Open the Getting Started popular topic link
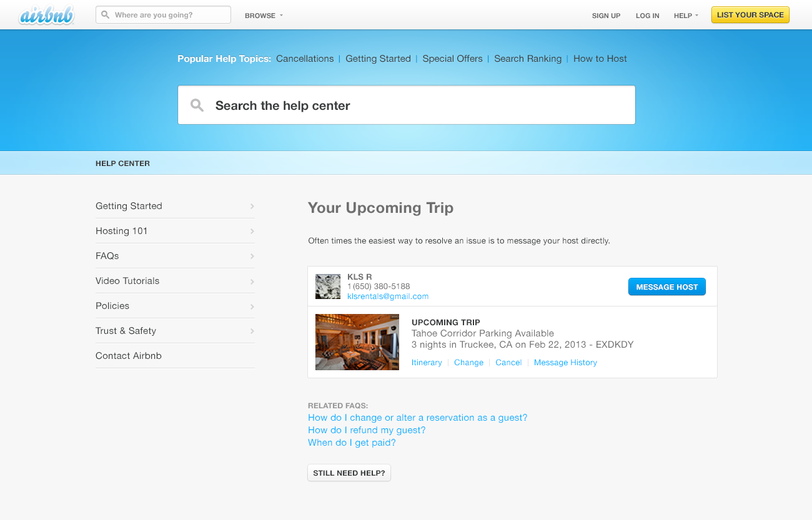 [x=378, y=59]
